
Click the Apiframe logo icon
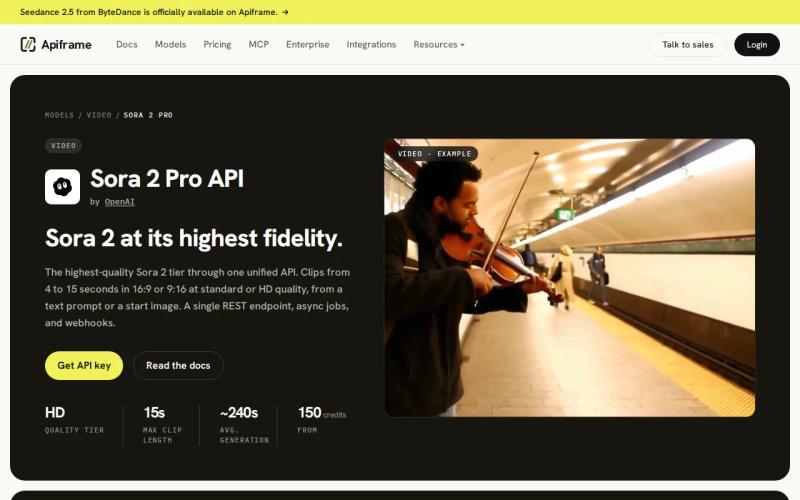(x=28, y=44)
